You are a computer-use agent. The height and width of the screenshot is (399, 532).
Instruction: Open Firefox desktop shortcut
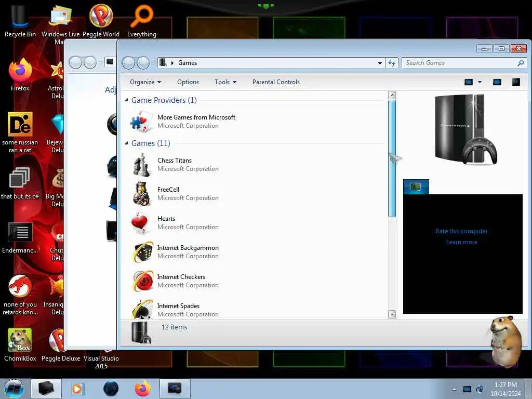(20, 75)
